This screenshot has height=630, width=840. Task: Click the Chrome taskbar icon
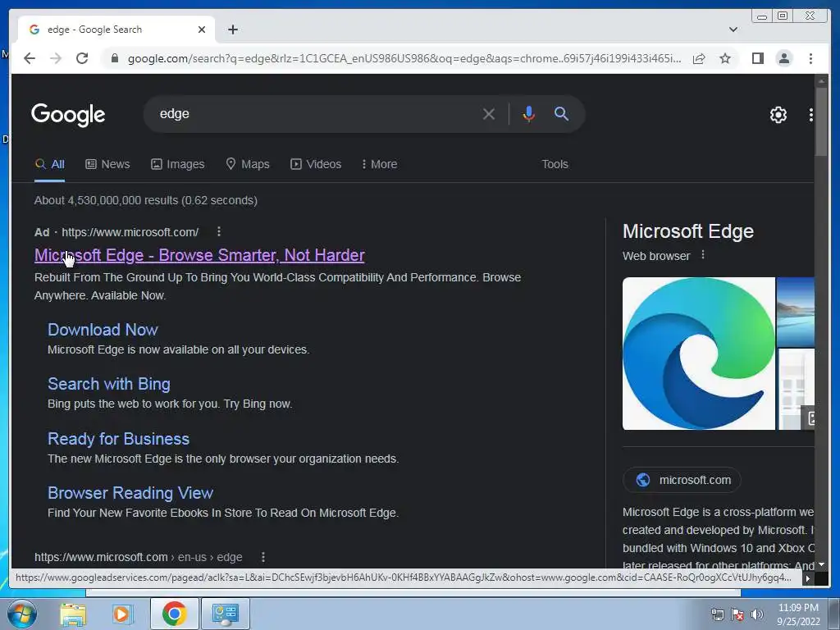(x=174, y=614)
